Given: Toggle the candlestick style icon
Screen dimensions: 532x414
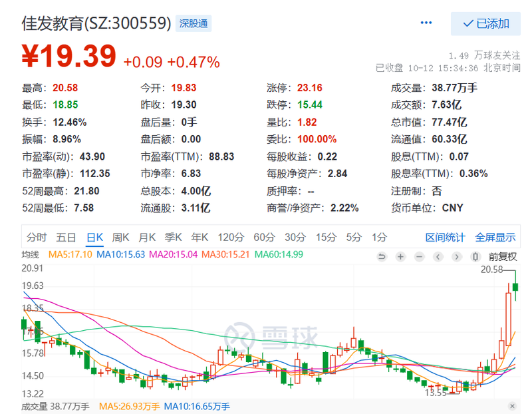Looking at the screenshot, I should click(x=475, y=256).
